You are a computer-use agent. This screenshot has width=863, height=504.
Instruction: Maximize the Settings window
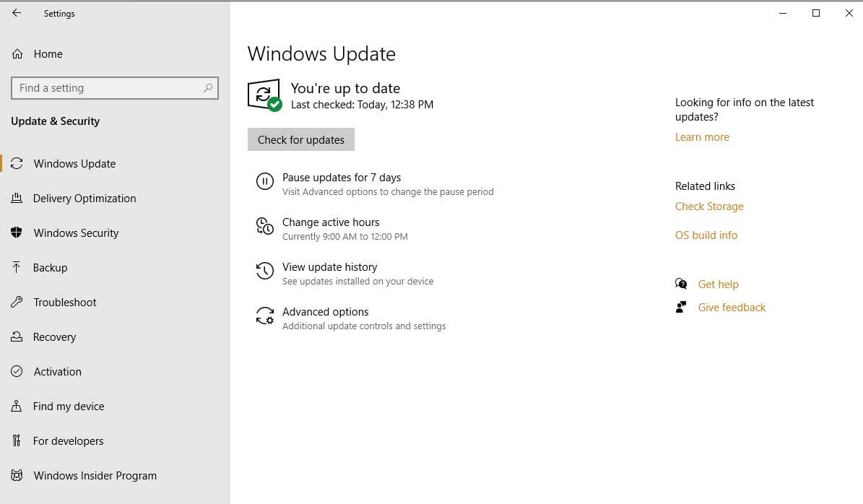pyautogui.click(x=815, y=13)
